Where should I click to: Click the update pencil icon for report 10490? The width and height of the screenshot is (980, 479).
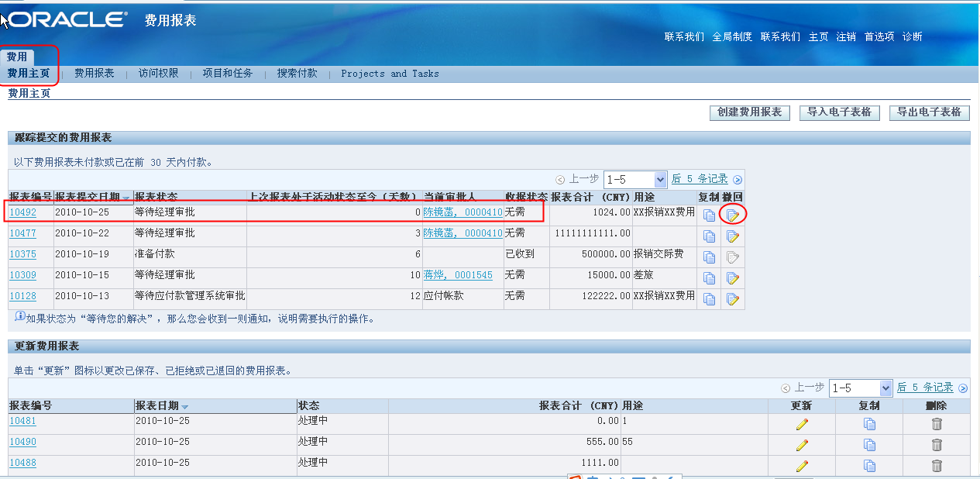(803, 444)
